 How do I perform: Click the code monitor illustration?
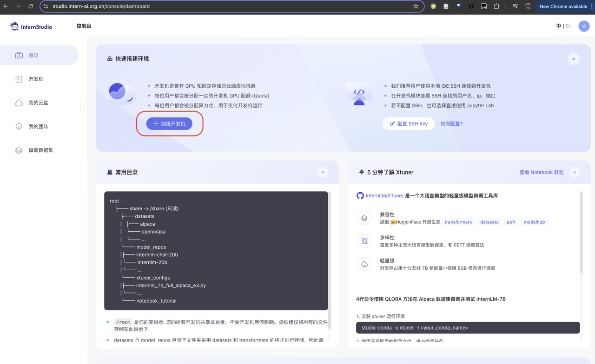(359, 94)
